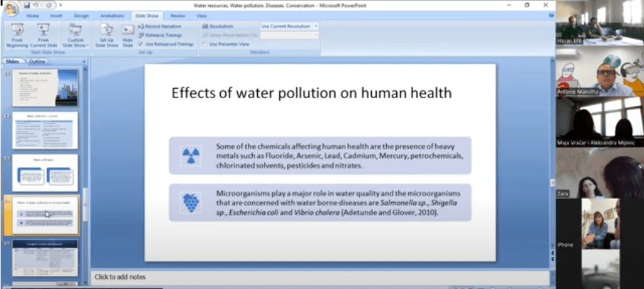The image size is (644, 289).
Task: Save presentation via Quick Access icon
Action: [27, 5]
